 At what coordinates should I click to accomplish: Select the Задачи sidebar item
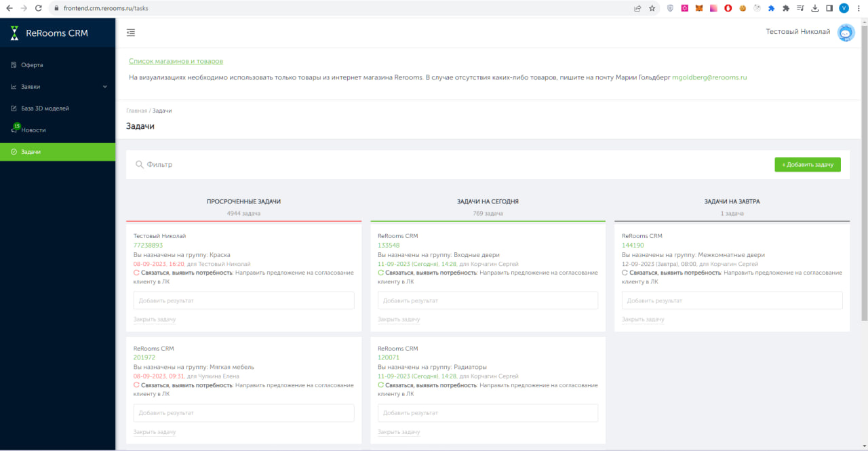pos(58,152)
